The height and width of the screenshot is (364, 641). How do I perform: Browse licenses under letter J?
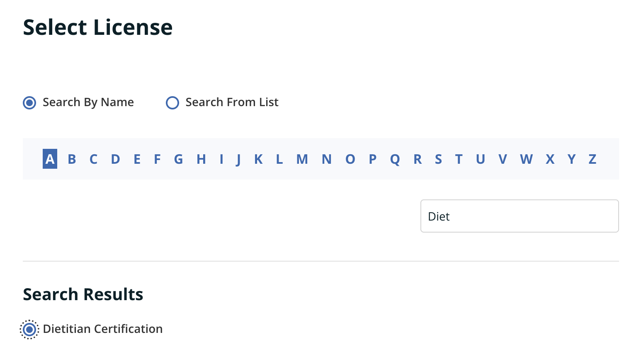(x=238, y=159)
